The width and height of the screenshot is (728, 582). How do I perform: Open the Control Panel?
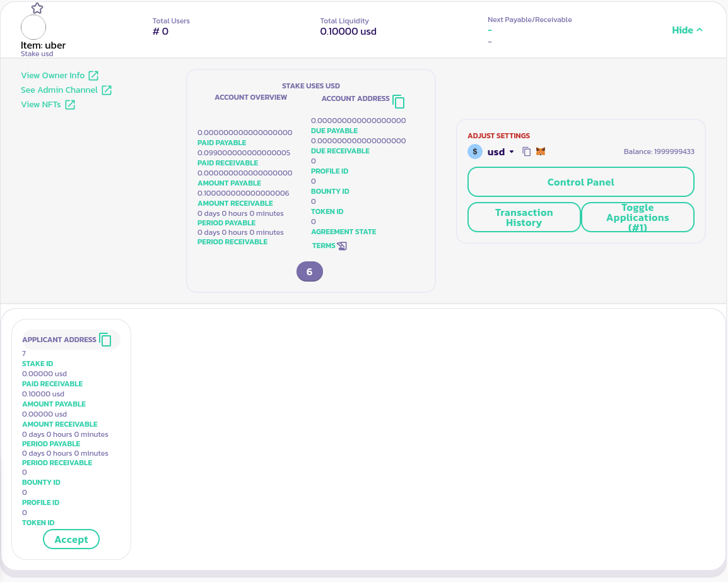click(x=580, y=182)
